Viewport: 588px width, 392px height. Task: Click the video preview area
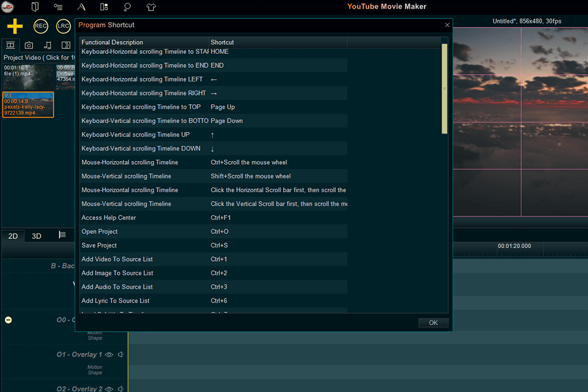click(x=521, y=122)
